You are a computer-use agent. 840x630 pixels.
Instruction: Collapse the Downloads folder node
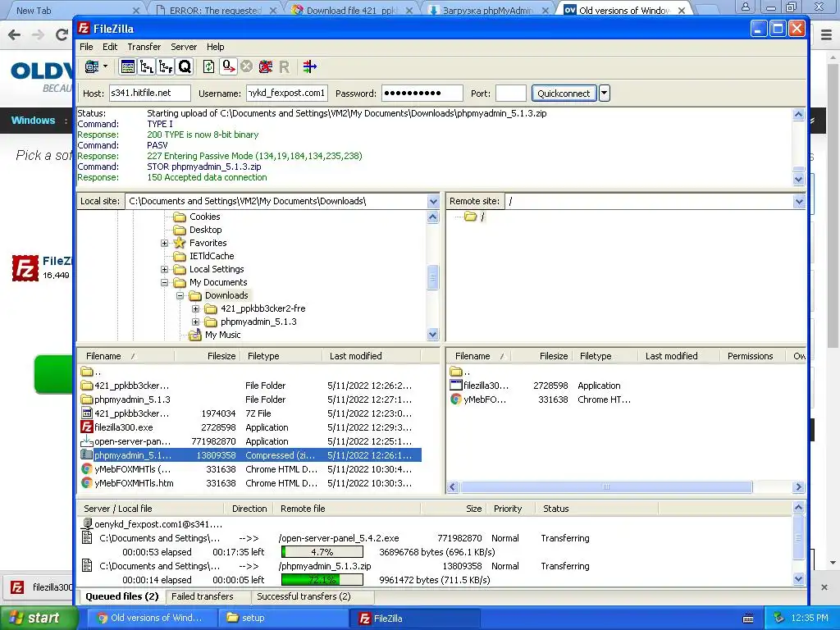click(x=180, y=295)
